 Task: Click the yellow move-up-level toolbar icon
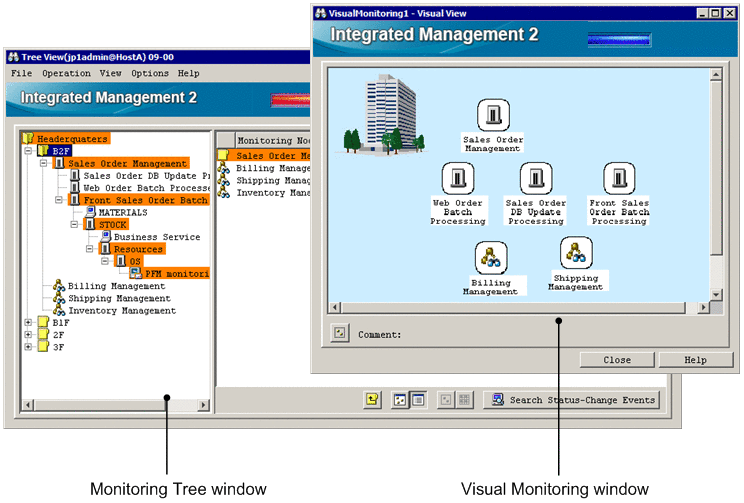pos(372,400)
